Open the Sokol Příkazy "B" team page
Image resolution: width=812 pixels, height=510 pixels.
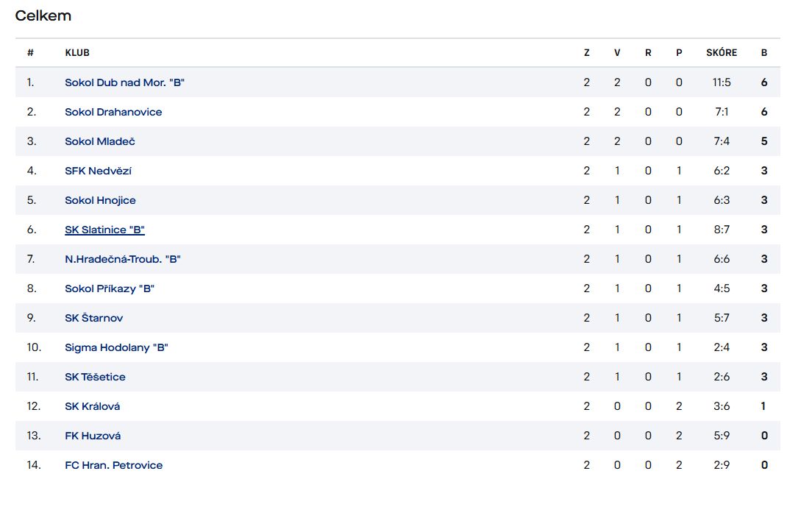tap(110, 288)
